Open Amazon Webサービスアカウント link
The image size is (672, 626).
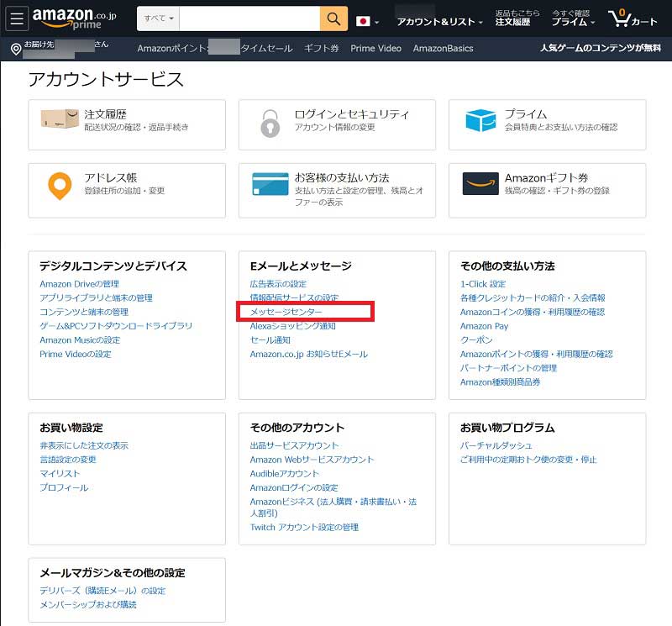click(x=312, y=460)
